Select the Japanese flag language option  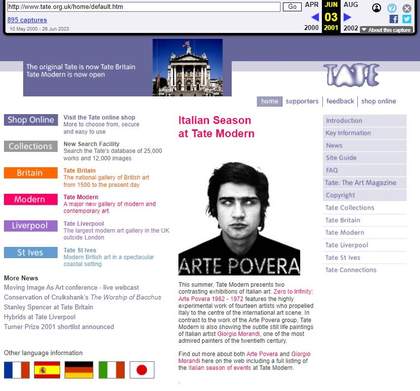coord(142,370)
